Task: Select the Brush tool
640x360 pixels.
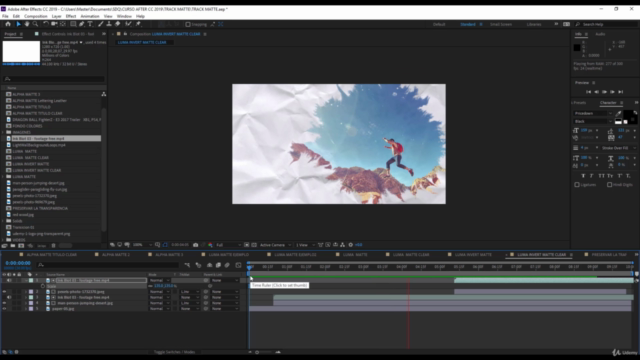Action: [x=101, y=24]
